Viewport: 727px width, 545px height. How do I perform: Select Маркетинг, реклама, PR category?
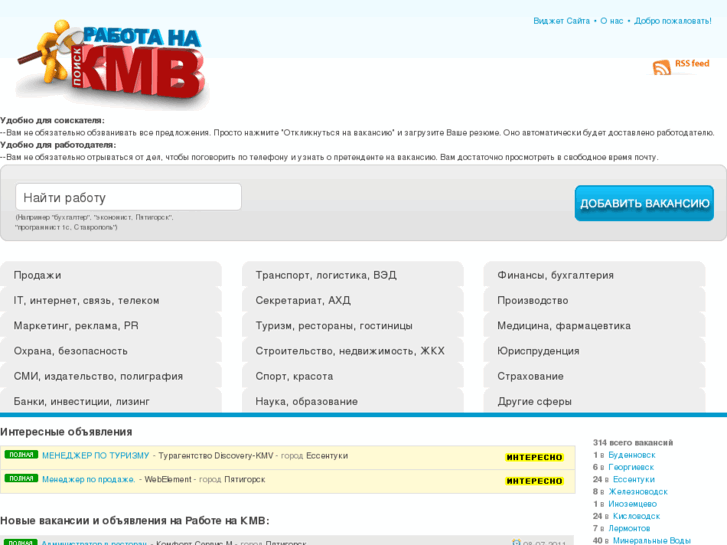click(x=111, y=326)
